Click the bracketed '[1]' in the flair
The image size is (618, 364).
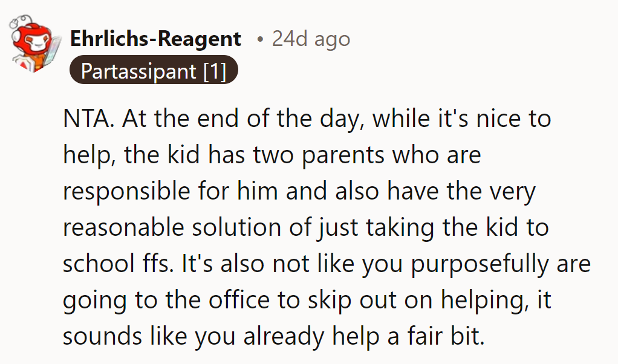pyautogui.click(x=215, y=71)
